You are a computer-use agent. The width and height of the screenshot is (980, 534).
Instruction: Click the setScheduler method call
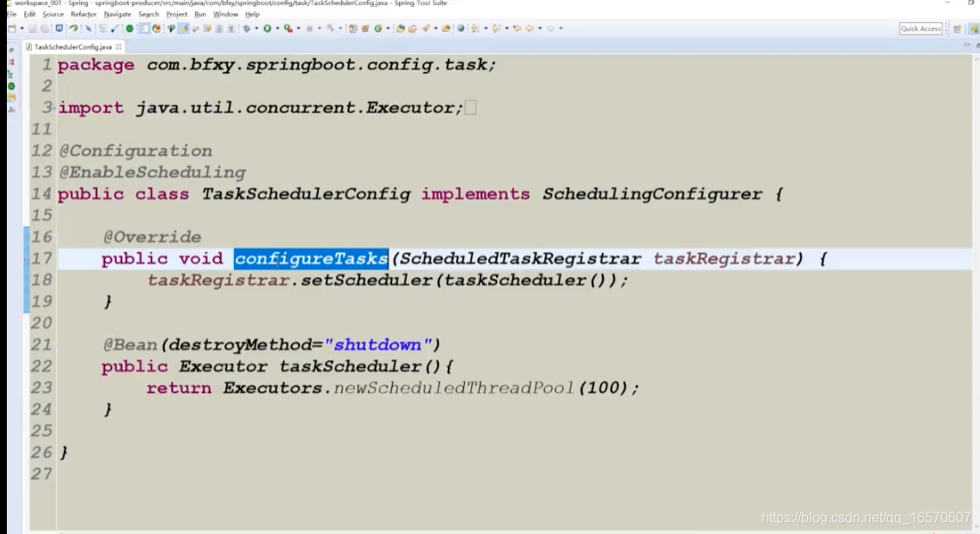pos(366,280)
